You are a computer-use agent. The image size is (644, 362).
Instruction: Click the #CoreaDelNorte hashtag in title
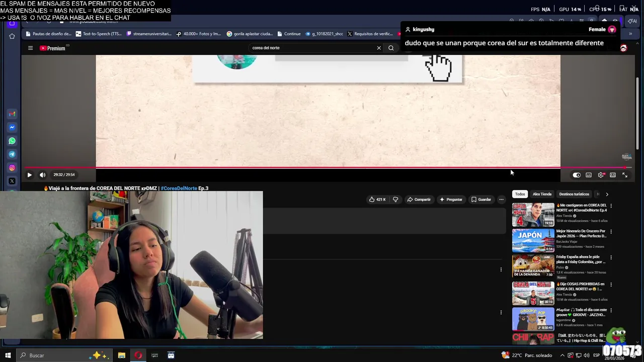[x=179, y=189]
